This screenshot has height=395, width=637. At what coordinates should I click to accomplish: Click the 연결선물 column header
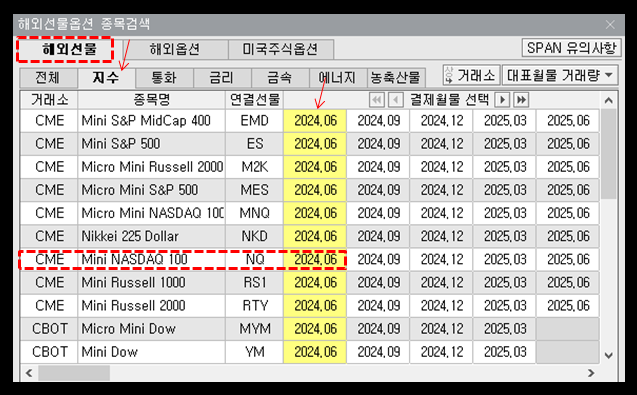click(x=255, y=100)
